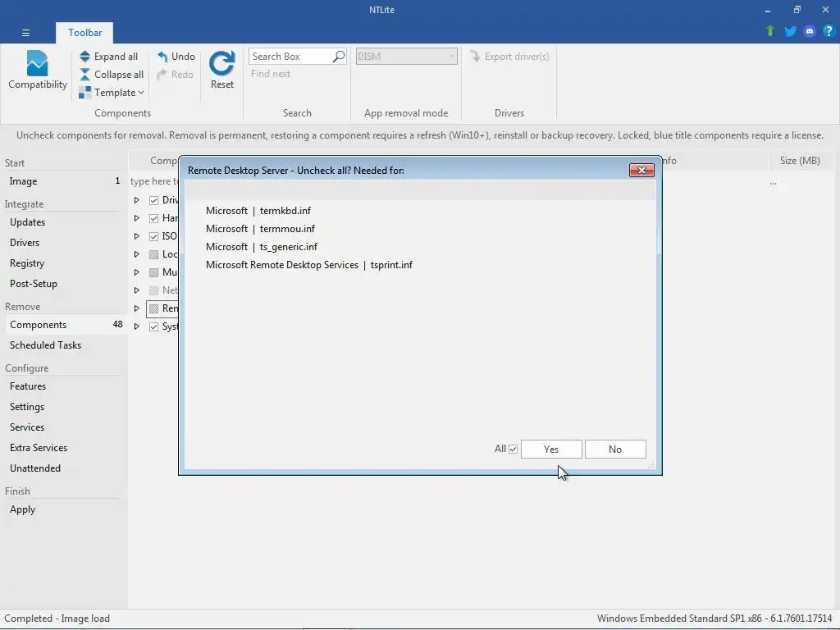
Task: Expand the Net tree row
Action: pos(137,290)
